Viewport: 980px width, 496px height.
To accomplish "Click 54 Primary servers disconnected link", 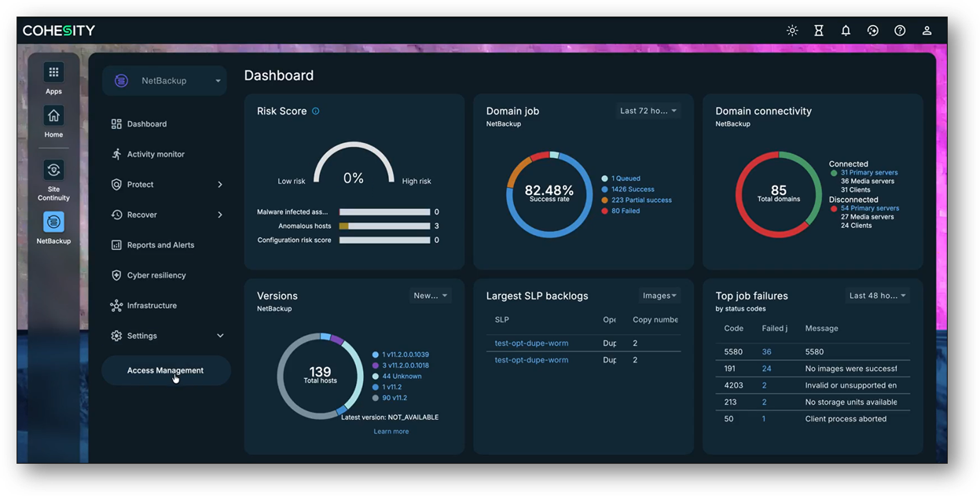I will 870,208.
